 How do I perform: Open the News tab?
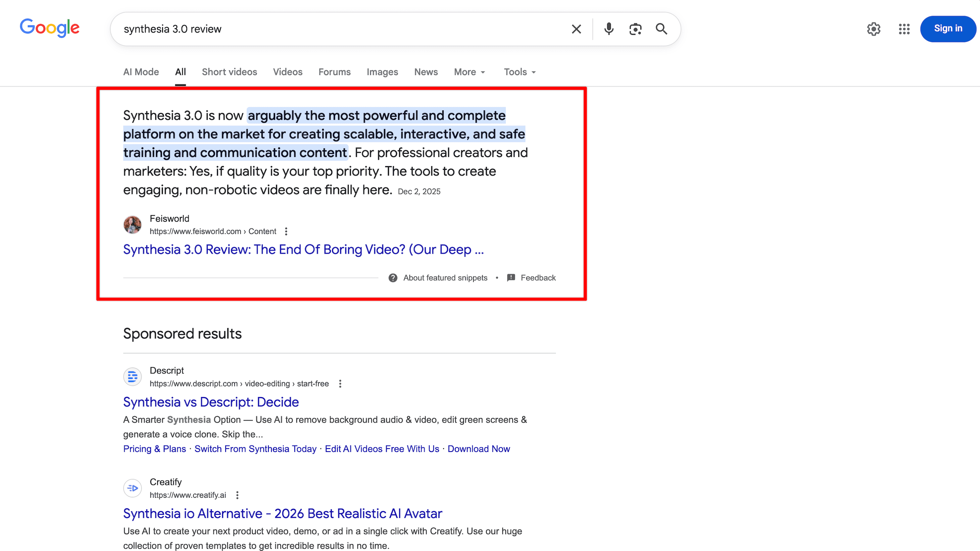point(426,72)
